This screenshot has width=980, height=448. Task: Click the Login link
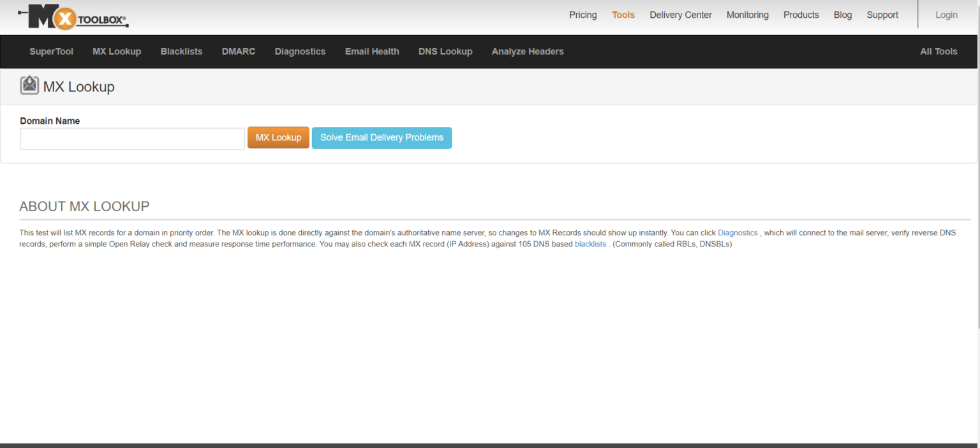[x=946, y=15]
